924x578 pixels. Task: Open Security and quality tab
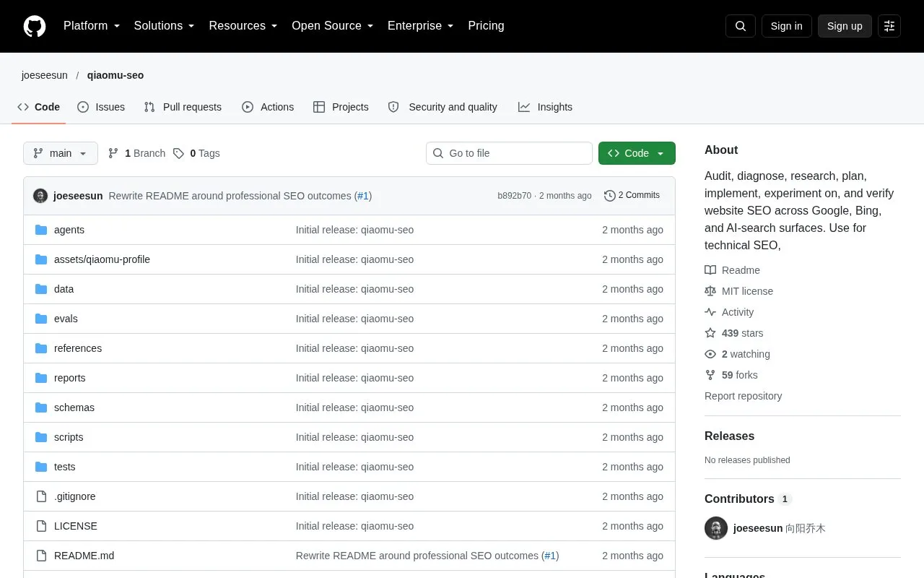click(443, 107)
